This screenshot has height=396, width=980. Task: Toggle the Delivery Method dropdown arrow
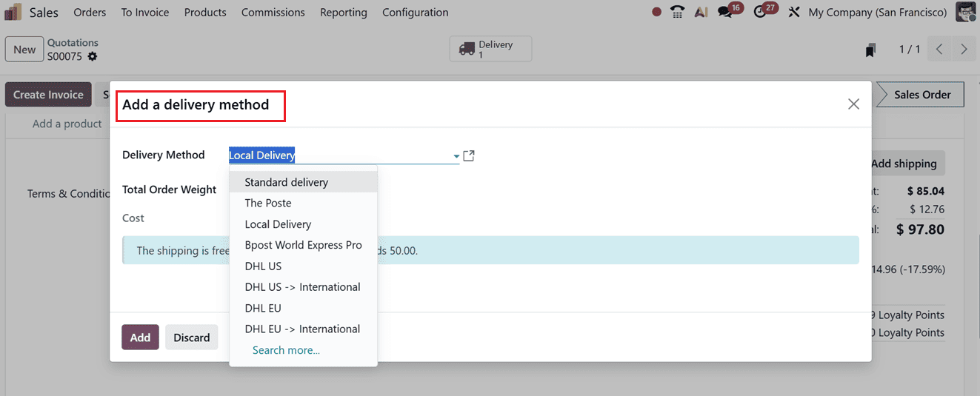tap(456, 157)
